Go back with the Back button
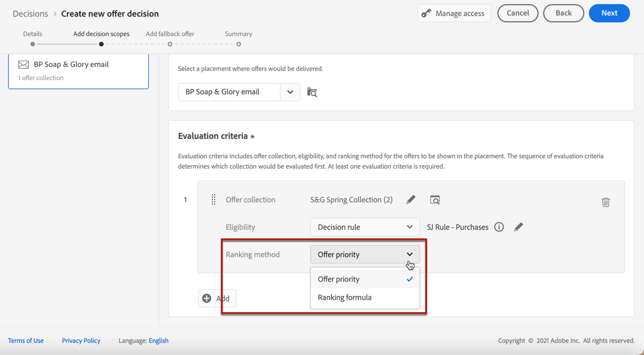Viewport: 644px width, 355px height. (x=563, y=13)
